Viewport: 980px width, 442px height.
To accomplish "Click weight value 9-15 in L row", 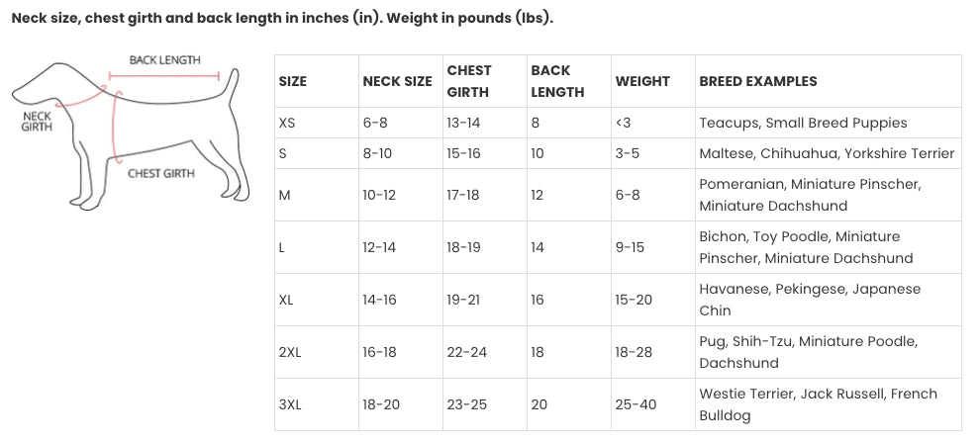I will tap(630, 247).
